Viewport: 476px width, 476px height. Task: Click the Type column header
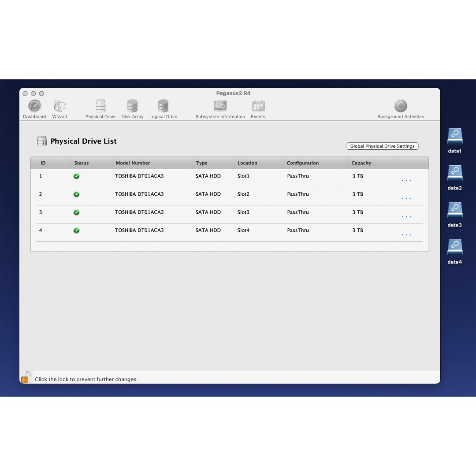point(201,163)
